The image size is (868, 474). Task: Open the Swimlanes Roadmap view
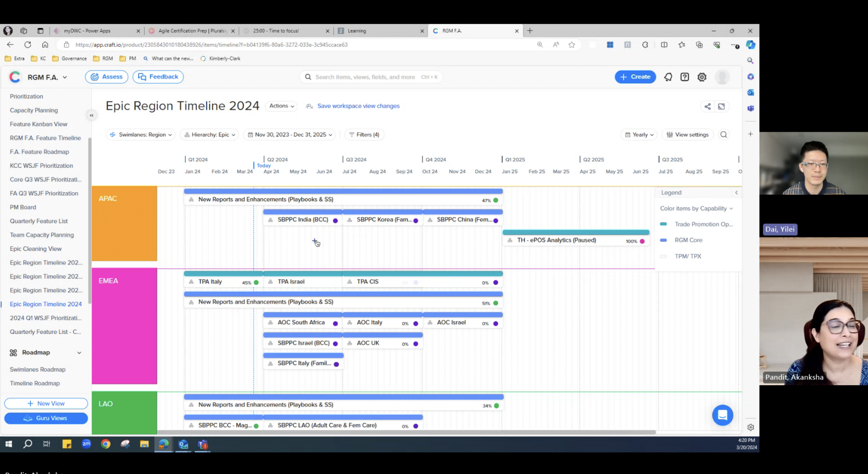pos(38,370)
